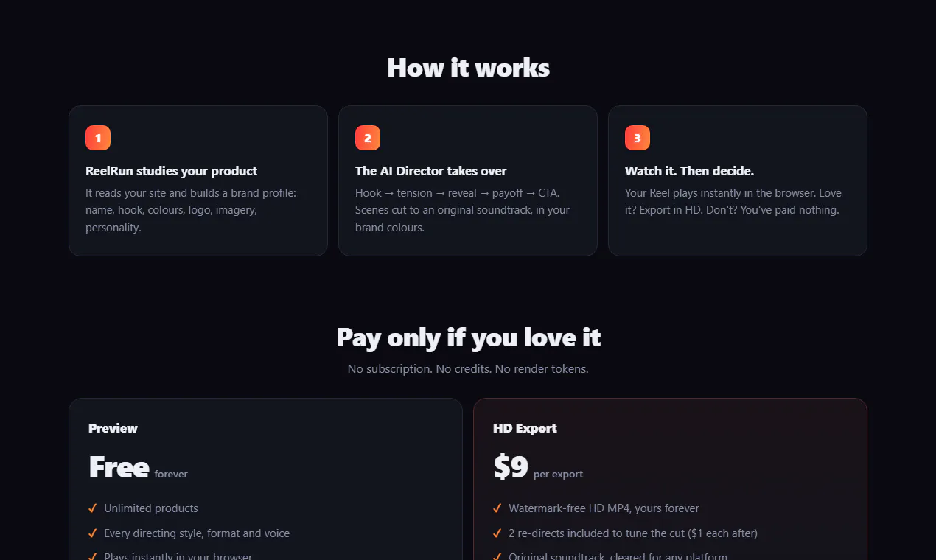Click the orange step 1 badge
936x560 pixels.
[x=98, y=138]
